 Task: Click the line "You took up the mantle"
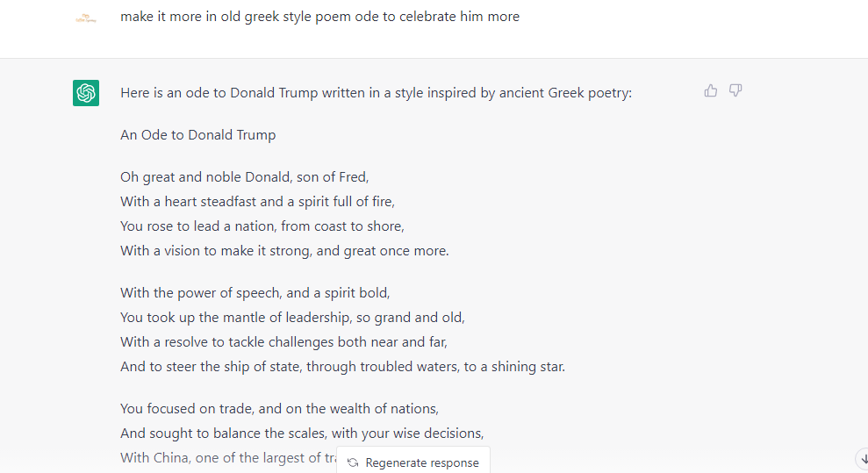pos(292,318)
